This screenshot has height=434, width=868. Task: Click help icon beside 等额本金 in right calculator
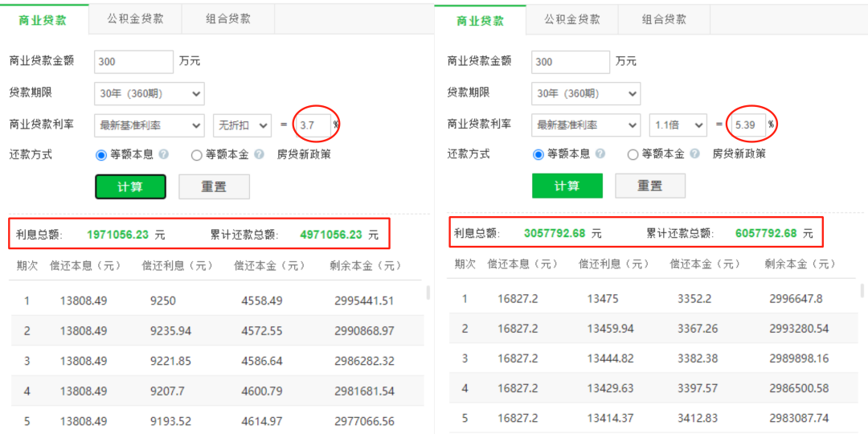[695, 154]
